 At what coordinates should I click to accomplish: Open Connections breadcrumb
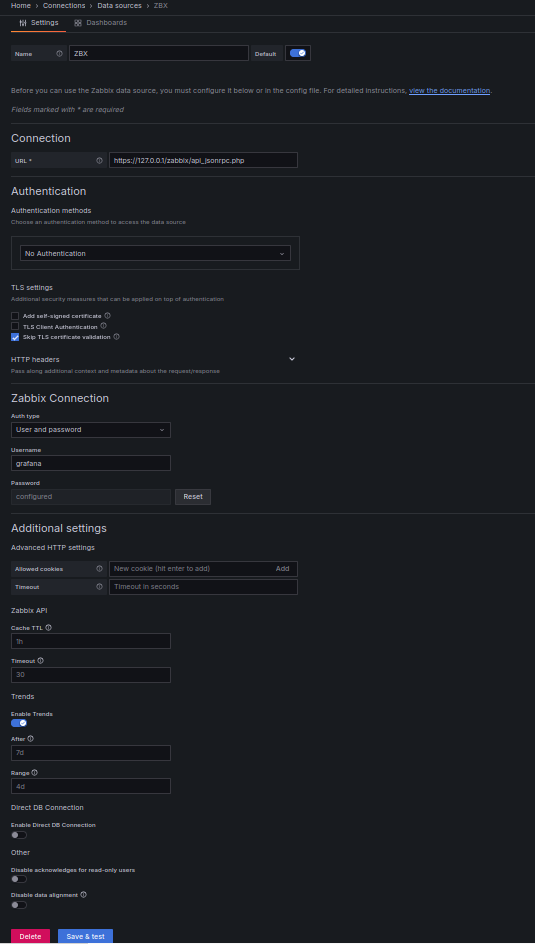pyautogui.click(x=64, y=5)
